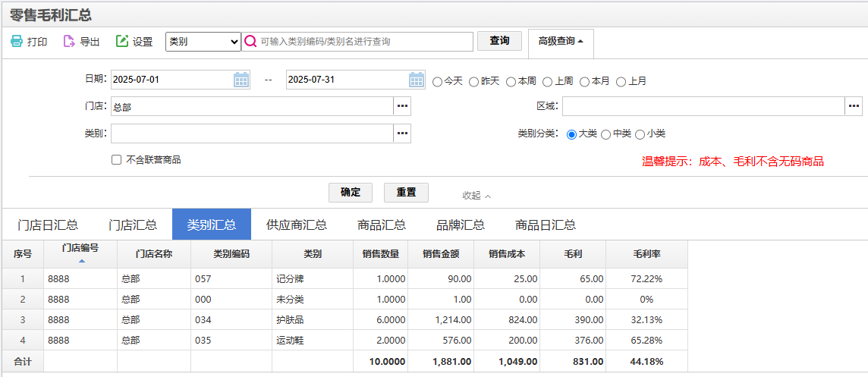This screenshot has height=377, width=868.
Task: Click the 销售成本 column header
Action: 507,254
